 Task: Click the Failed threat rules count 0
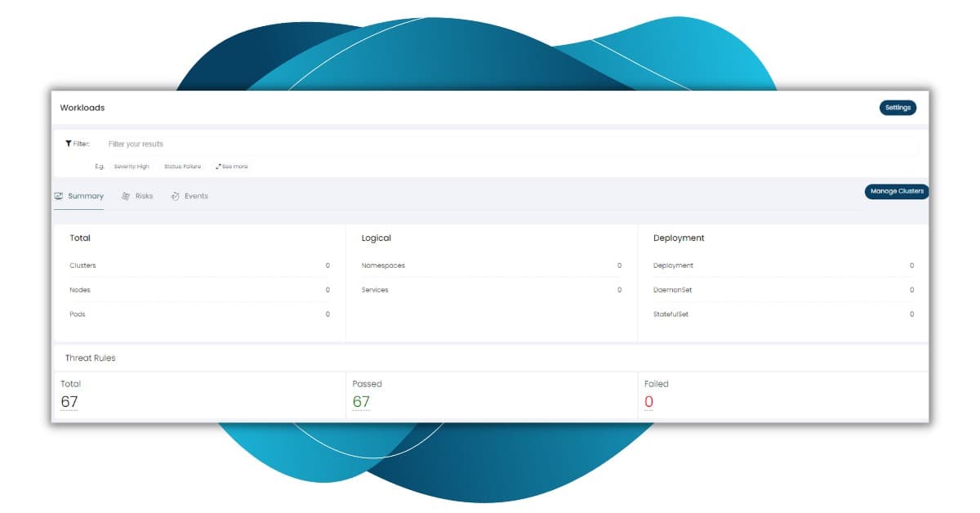(x=648, y=402)
